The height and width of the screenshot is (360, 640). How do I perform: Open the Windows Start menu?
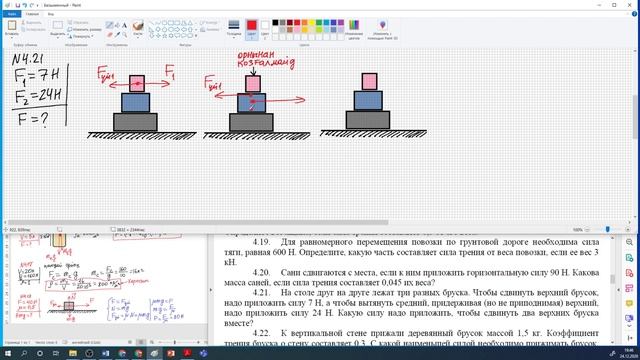coord(7,353)
